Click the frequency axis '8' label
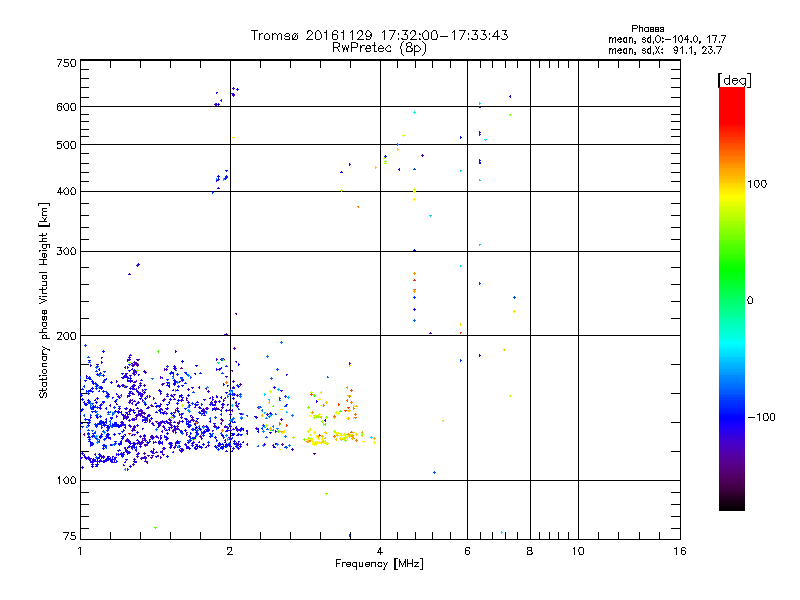Viewport: 800px width, 600px height. (530, 551)
